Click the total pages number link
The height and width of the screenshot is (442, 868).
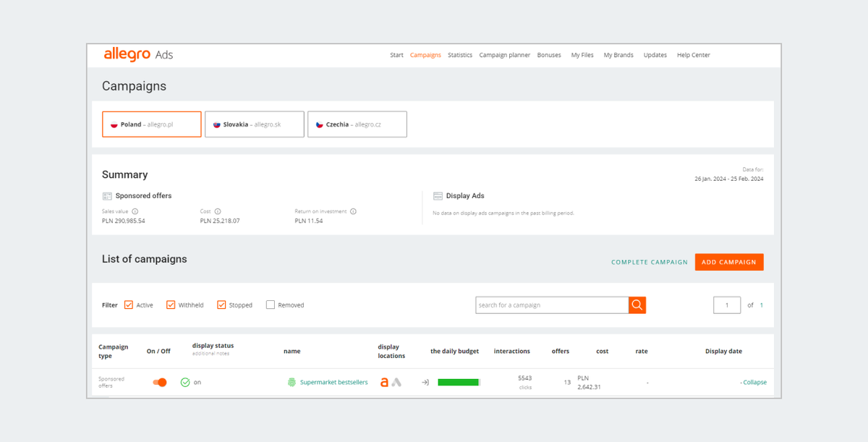[x=762, y=305]
